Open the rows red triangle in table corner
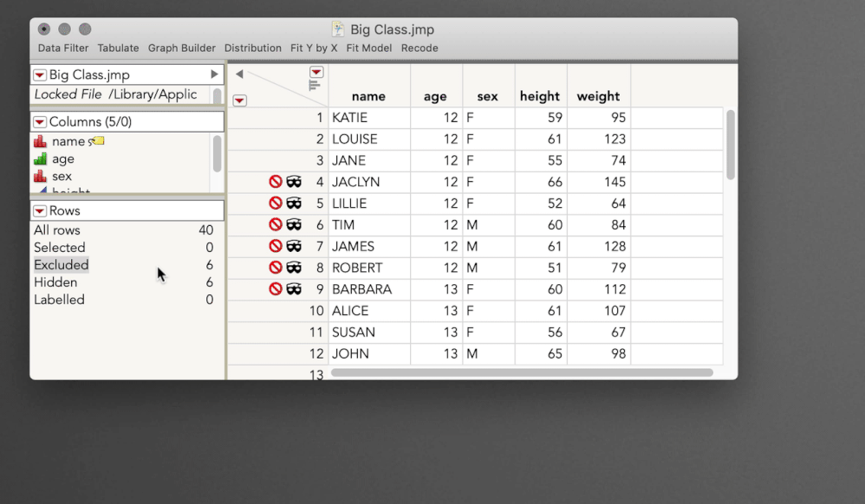865x504 pixels. click(x=239, y=100)
